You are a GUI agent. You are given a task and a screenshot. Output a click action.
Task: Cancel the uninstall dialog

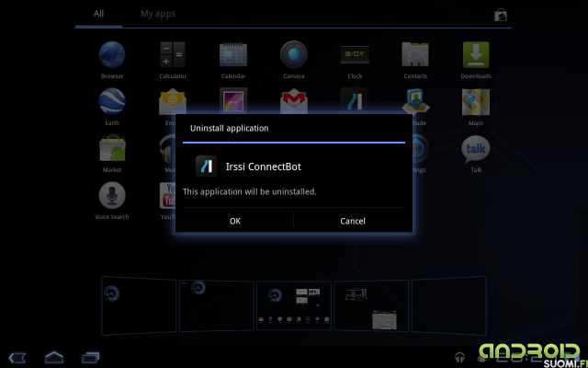(353, 221)
